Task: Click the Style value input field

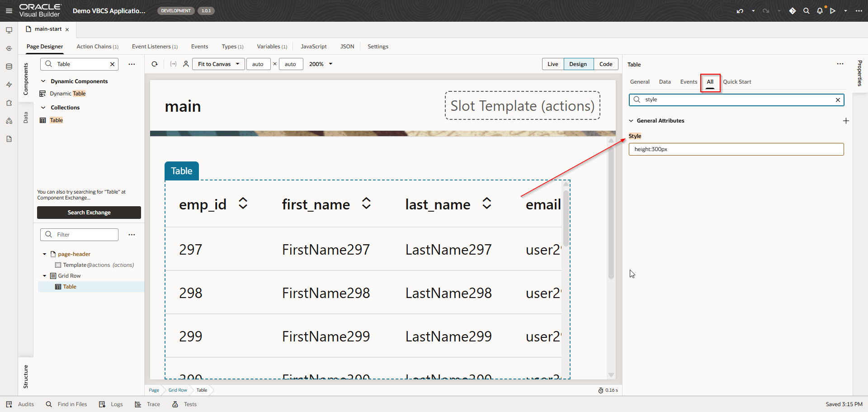Action: (736, 149)
